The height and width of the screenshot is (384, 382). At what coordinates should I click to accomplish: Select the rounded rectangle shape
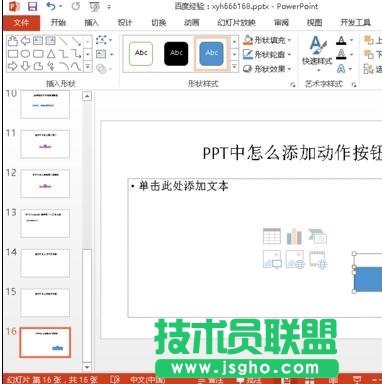point(38,54)
